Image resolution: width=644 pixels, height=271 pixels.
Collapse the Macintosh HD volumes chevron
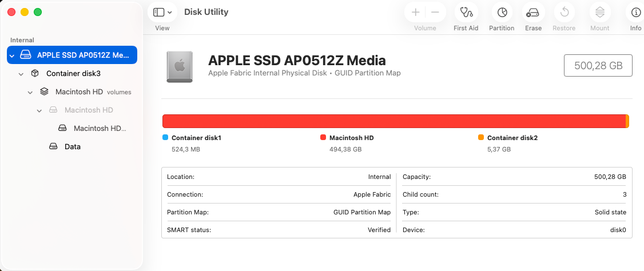tap(30, 93)
